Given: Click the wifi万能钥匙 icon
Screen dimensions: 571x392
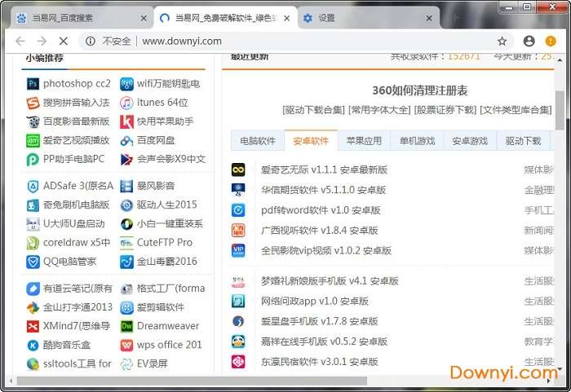Looking at the screenshot, I should (x=126, y=84).
